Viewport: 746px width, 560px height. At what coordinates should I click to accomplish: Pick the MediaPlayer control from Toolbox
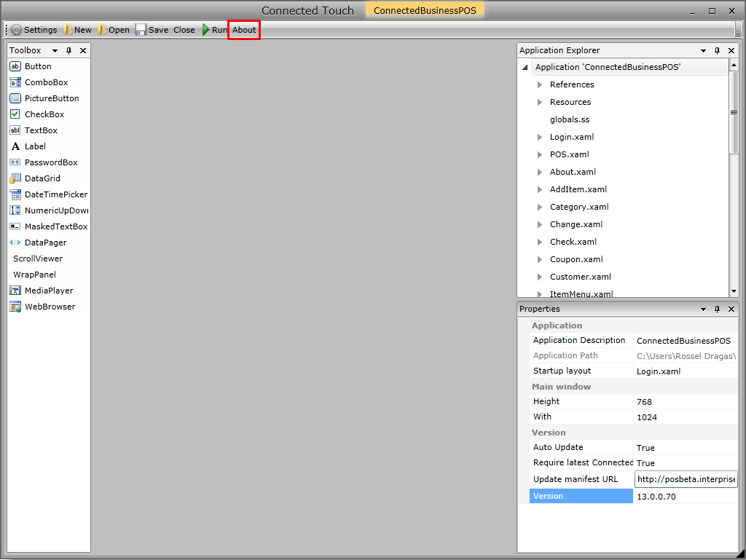[48, 291]
